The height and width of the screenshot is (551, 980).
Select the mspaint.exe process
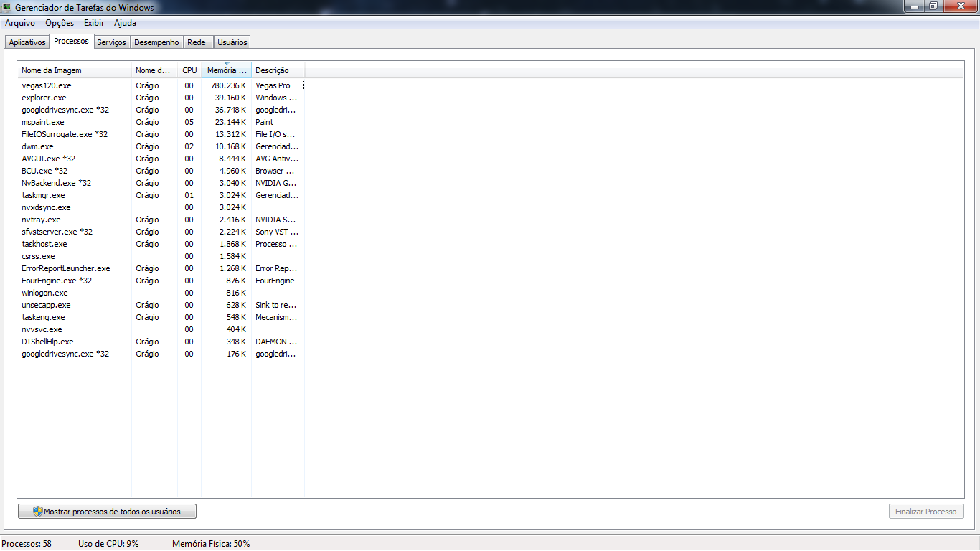[x=161, y=122]
